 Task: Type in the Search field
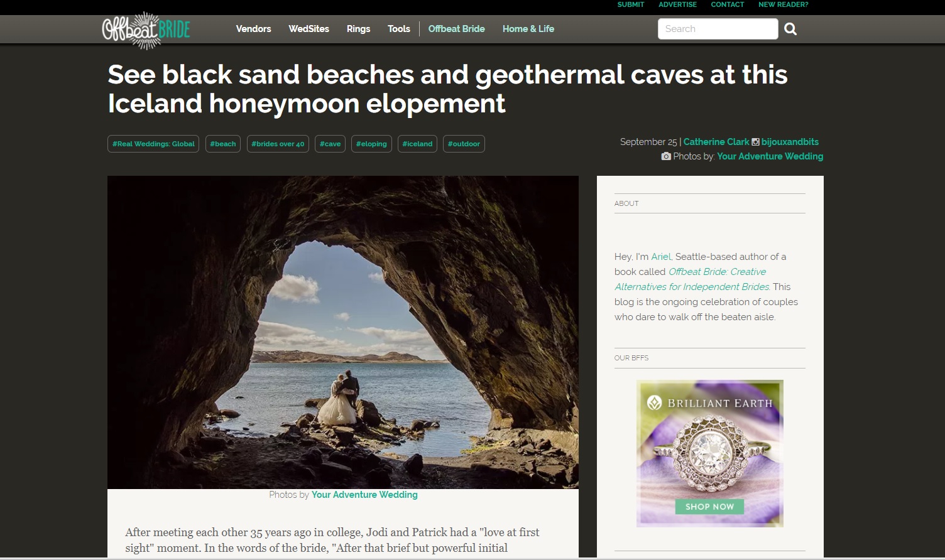click(x=717, y=29)
